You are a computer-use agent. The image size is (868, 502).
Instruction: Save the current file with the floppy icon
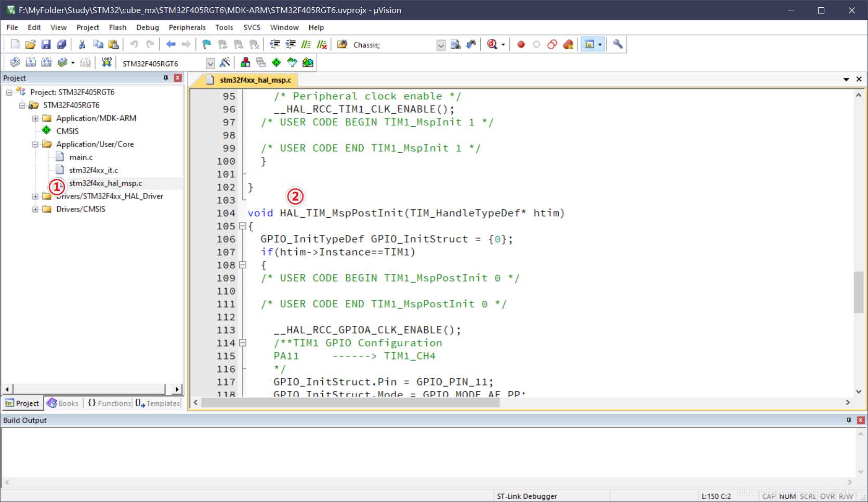pos(46,45)
